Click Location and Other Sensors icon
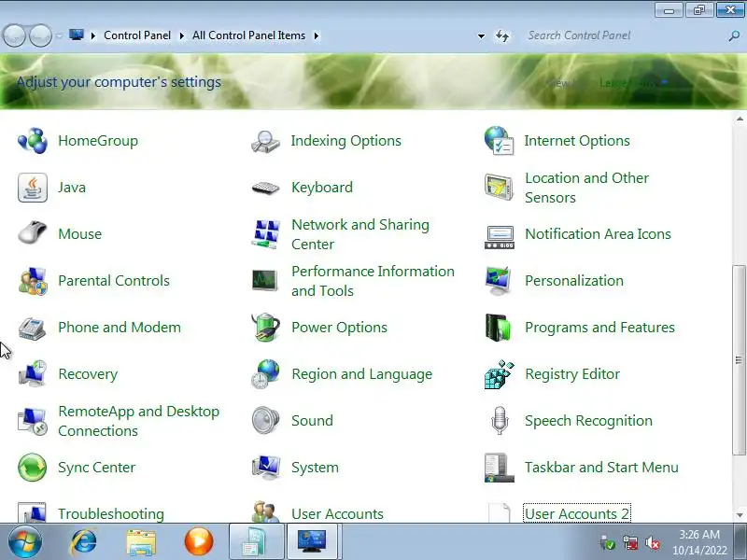Screen dimensions: 747x560 pos(499,188)
